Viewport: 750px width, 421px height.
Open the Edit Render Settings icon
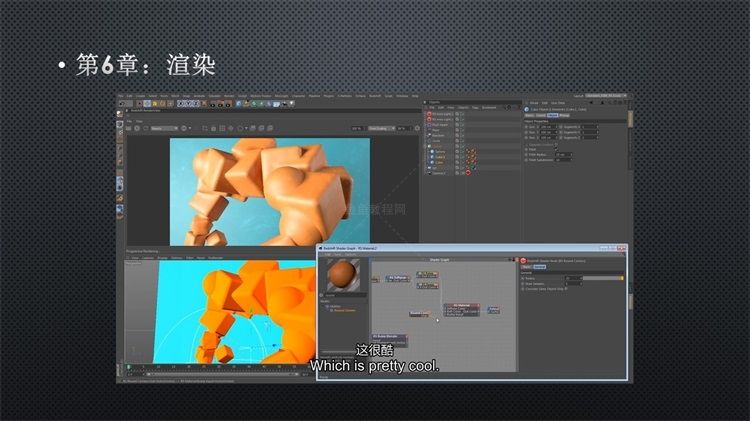coord(228,104)
